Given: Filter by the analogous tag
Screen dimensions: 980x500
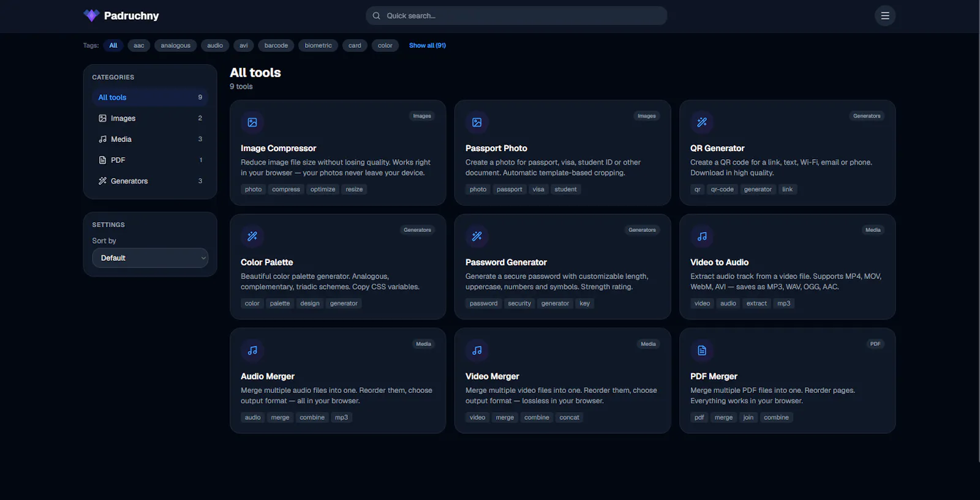Looking at the screenshot, I should point(176,45).
